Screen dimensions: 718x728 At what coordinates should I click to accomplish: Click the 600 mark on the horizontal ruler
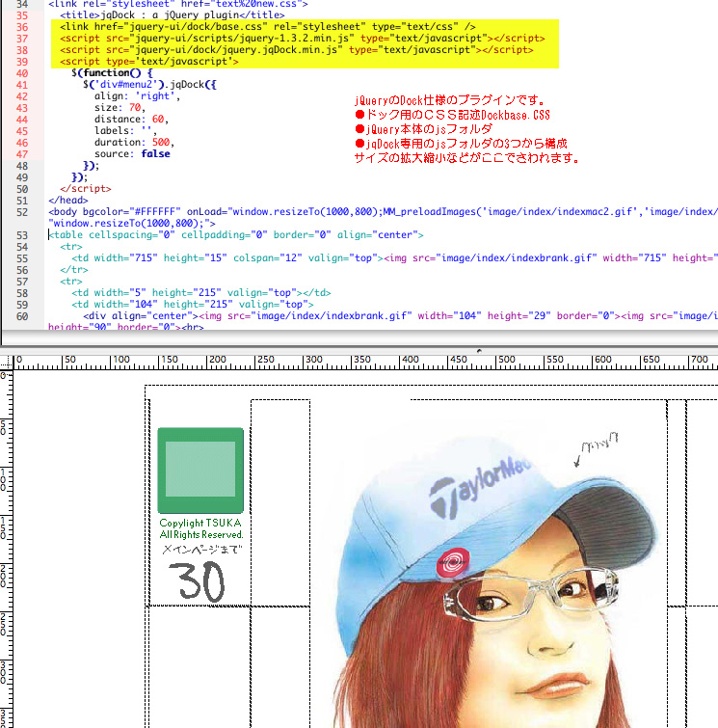602,360
